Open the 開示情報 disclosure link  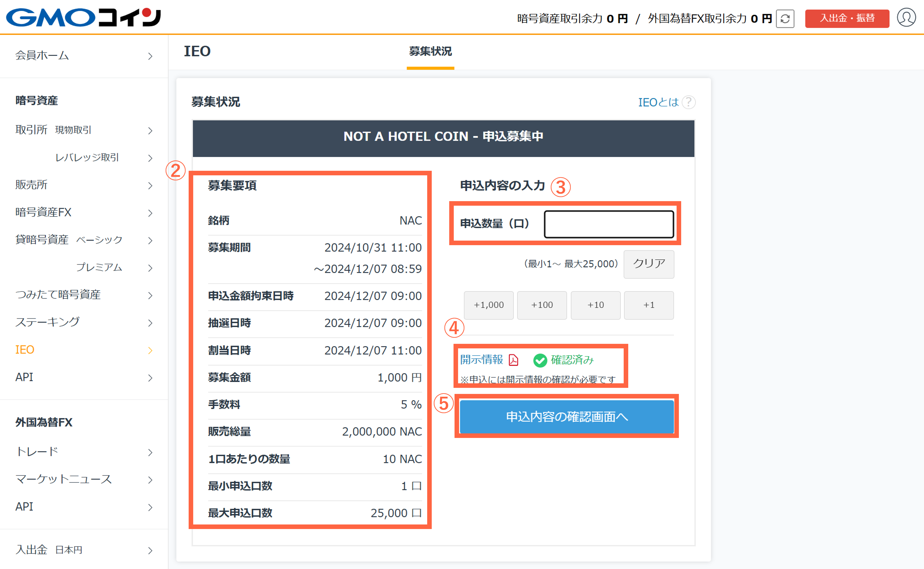point(482,360)
